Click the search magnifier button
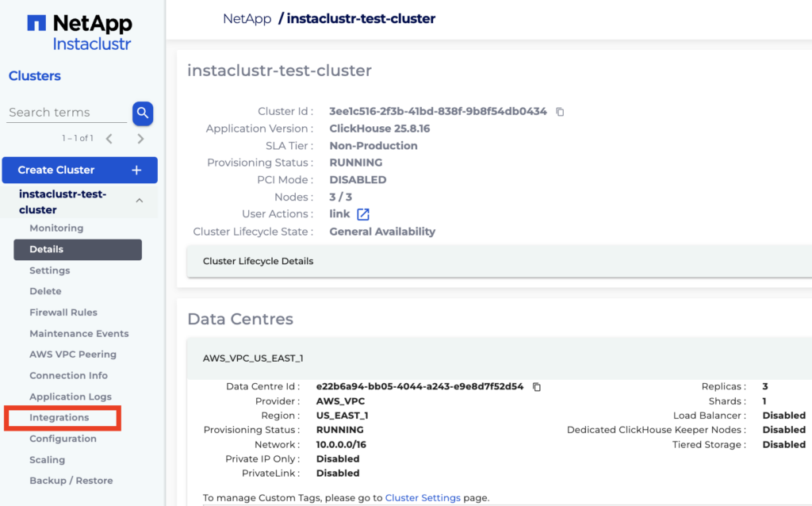The image size is (812, 506). 143,113
